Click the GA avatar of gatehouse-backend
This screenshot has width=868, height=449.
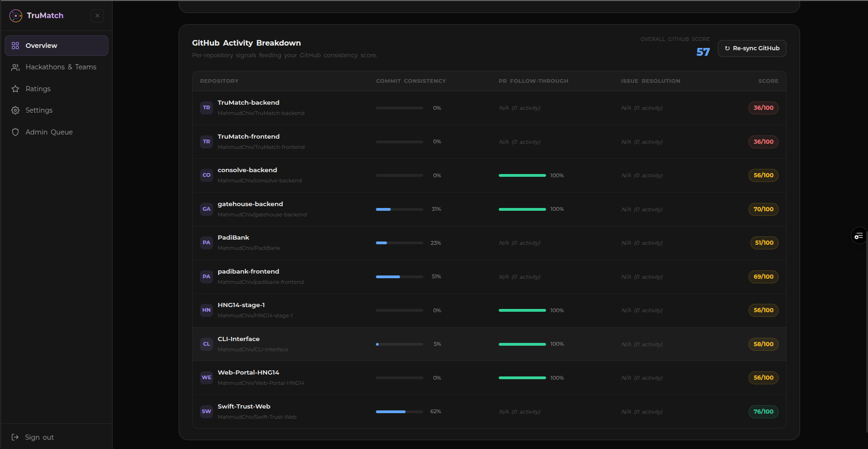[x=207, y=209]
